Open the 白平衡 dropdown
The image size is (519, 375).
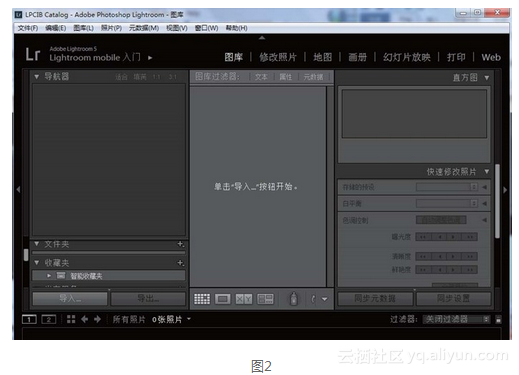click(x=447, y=203)
